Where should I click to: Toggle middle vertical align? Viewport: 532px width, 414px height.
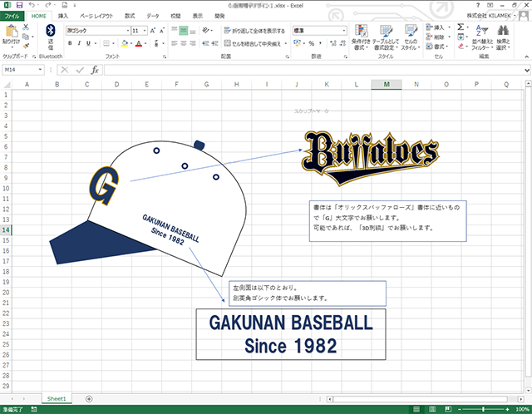tap(184, 31)
